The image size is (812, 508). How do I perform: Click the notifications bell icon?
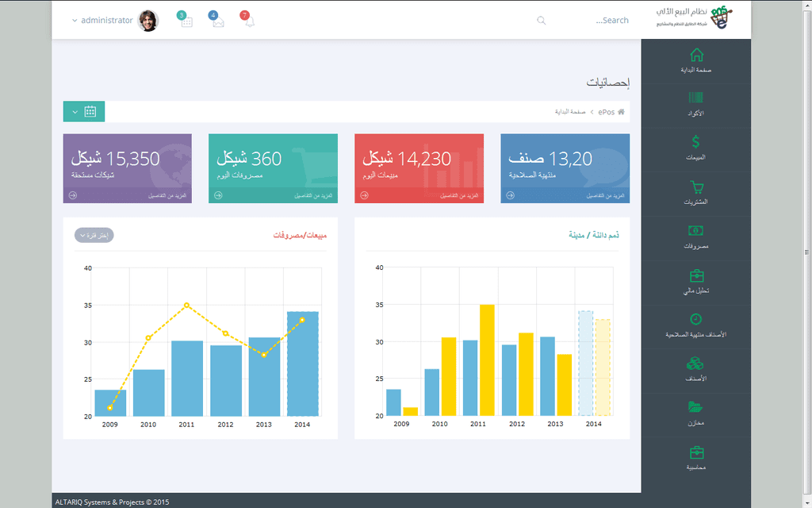(x=250, y=22)
